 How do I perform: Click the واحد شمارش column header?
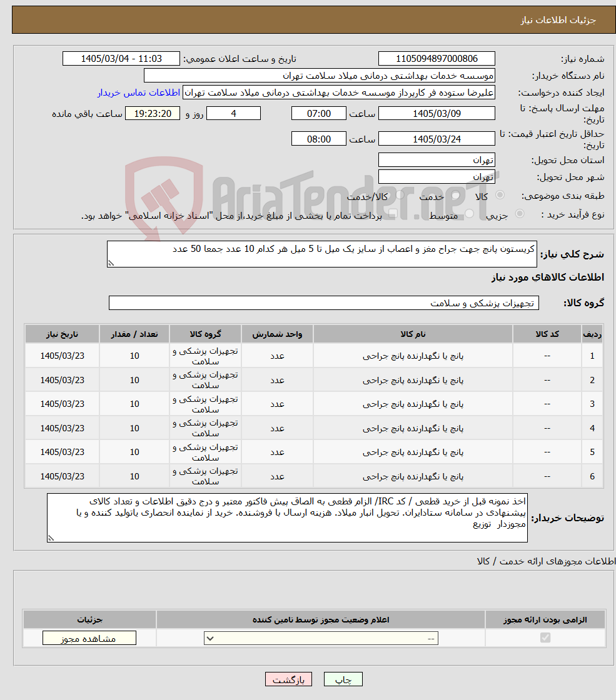(277, 334)
